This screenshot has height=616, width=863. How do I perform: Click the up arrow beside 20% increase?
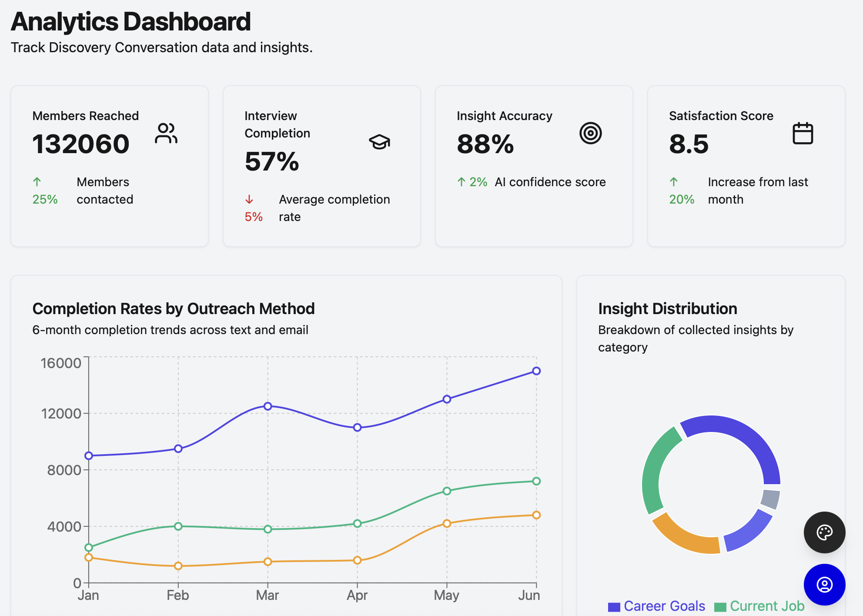[x=675, y=181]
